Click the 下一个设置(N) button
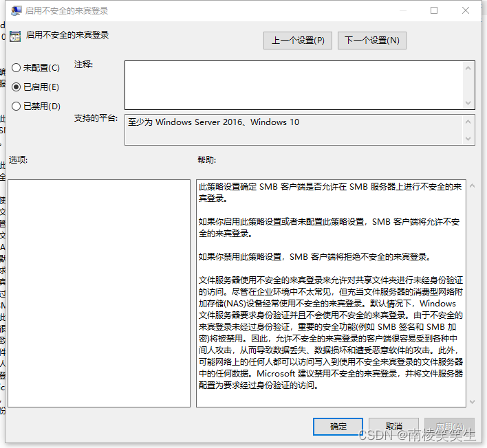Image resolution: width=487 pixels, height=448 pixels. (371, 41)
